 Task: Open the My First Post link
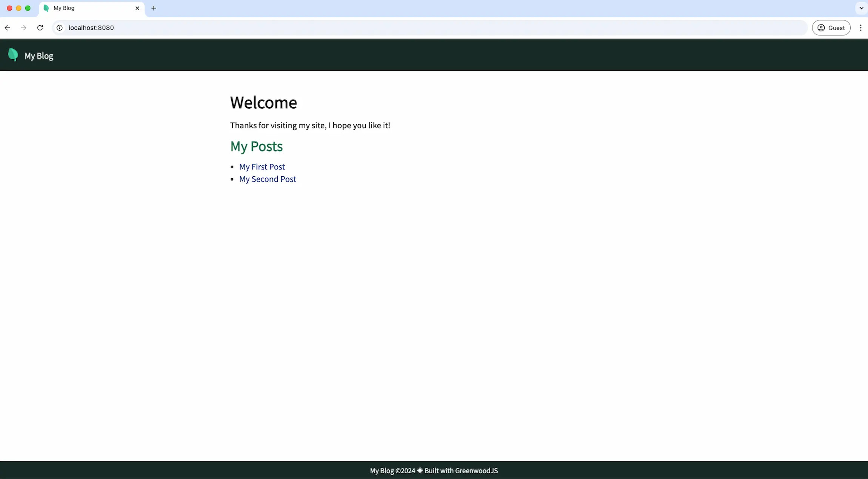tap(262, 167)
